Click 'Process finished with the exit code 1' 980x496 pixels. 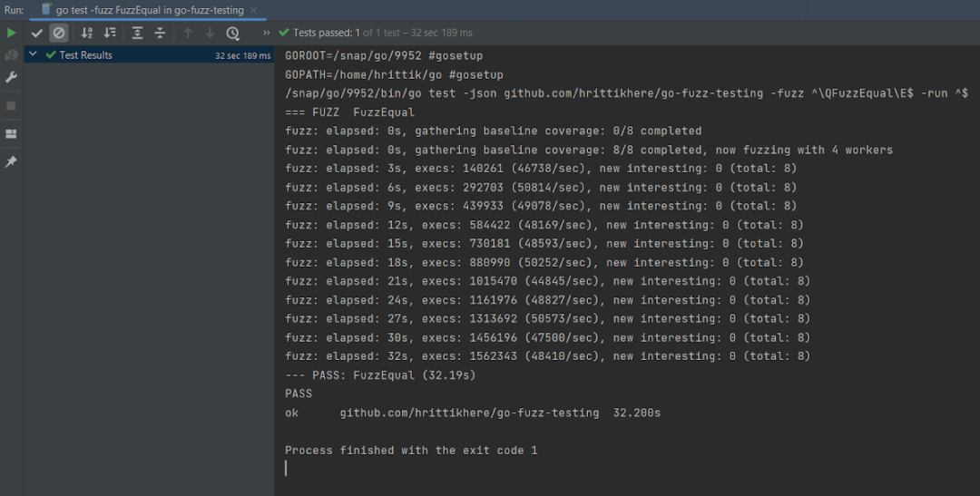[411, 451]
